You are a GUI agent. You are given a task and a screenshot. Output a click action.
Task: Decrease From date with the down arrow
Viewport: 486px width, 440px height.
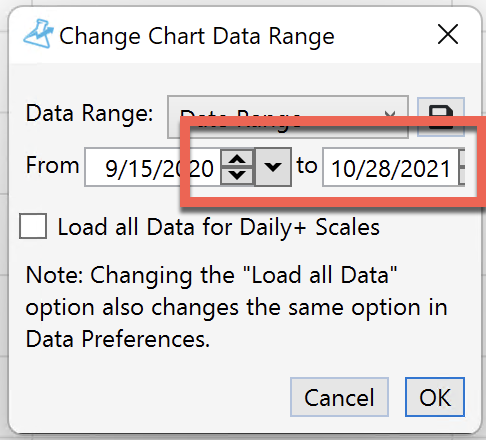click(x=237, y=175)
